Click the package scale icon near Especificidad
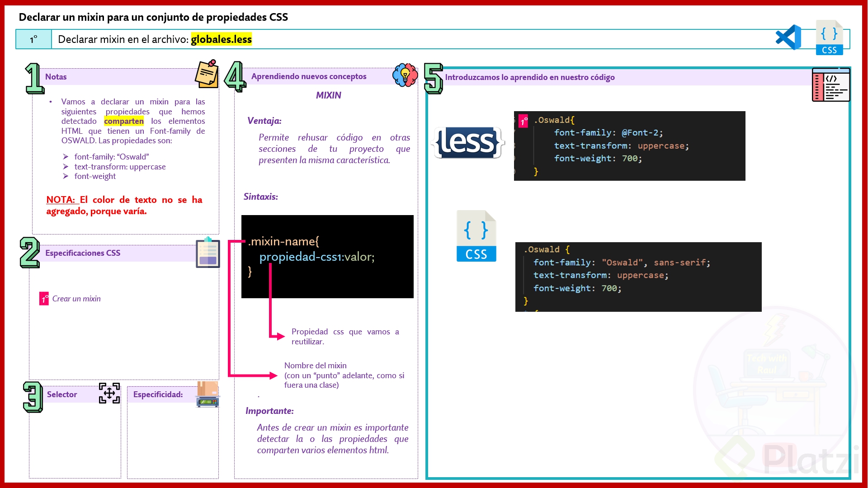This screenshot has width=868, height=488. click(x=208, y=394)
